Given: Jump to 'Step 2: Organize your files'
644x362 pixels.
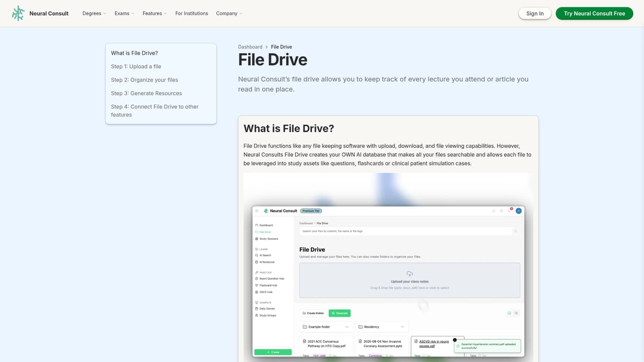Looking at the screenshot, I should click(x=144, y=80).
